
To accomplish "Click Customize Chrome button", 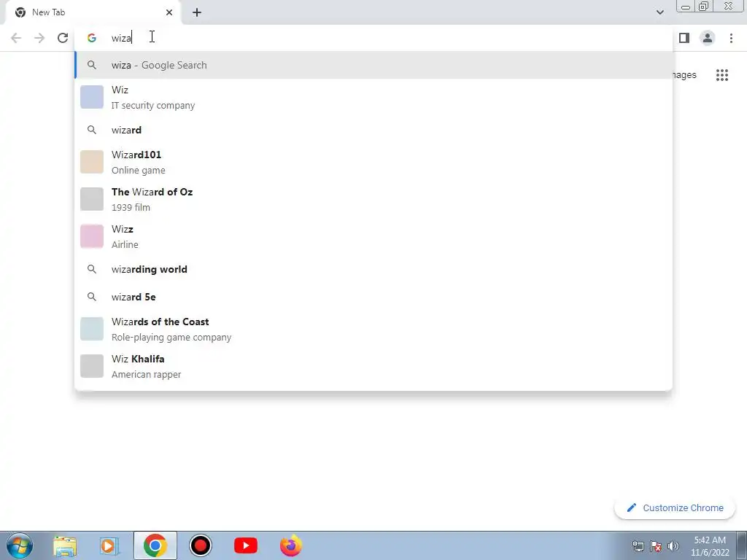I will pos(675,508).
